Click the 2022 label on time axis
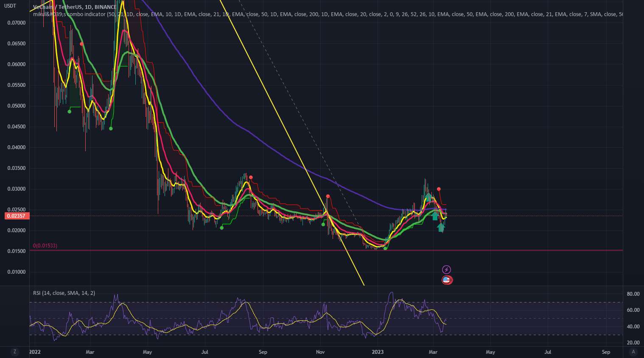 [x=35, y=352]
